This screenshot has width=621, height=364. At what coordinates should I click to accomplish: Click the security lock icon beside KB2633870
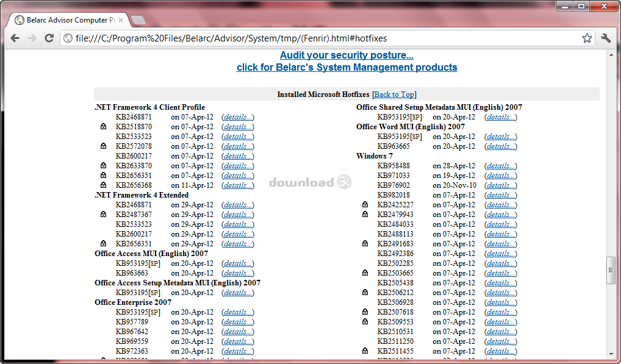pos(103,165)
